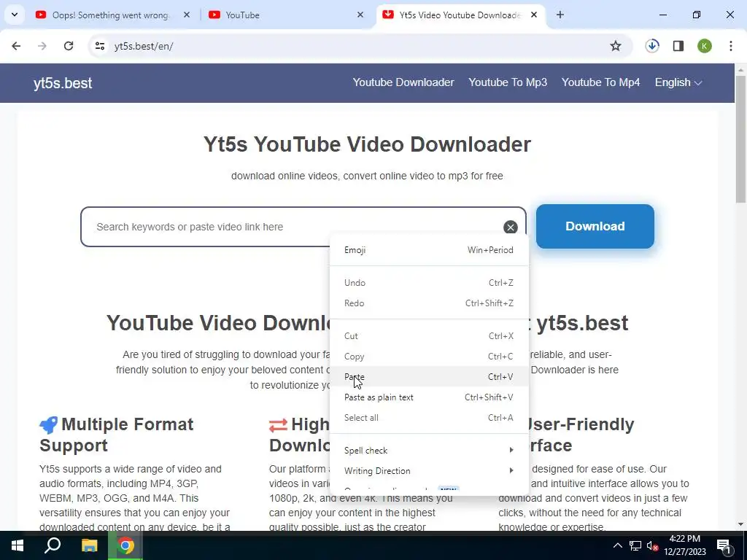Open a new tab with the plus button
The height and width of the screenshot is (560, 747).
coord(560,15)
